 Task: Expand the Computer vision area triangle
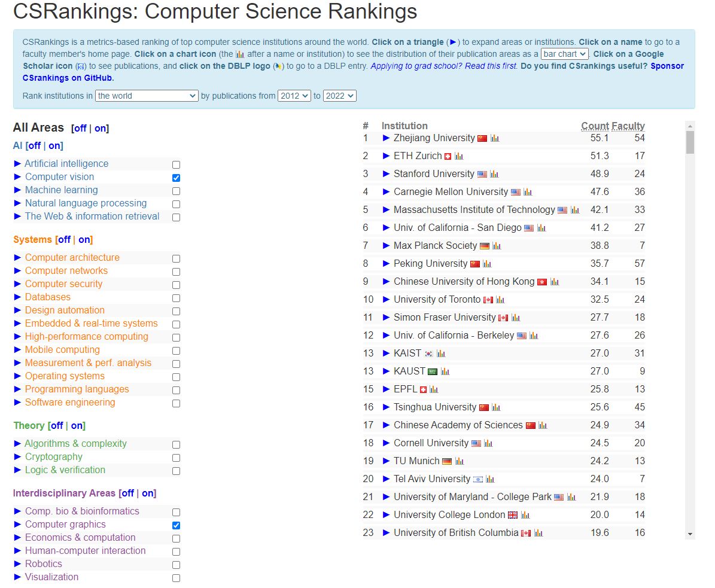[17, 177]
